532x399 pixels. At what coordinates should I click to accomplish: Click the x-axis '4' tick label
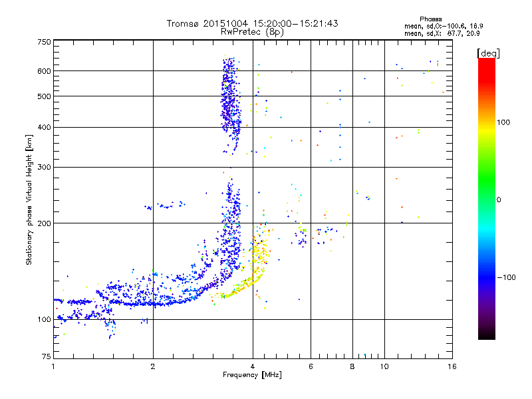click(x=253, y=366)
